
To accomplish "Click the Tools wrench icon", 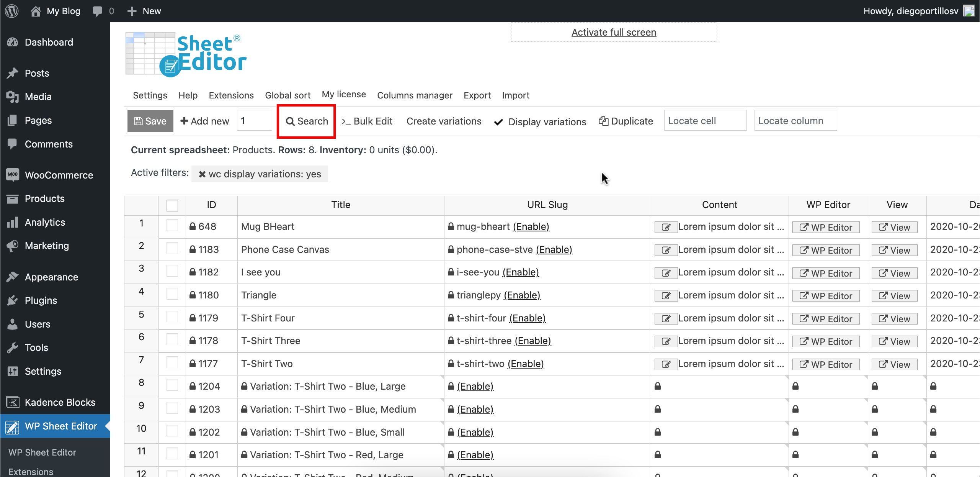I will point(13,348).
